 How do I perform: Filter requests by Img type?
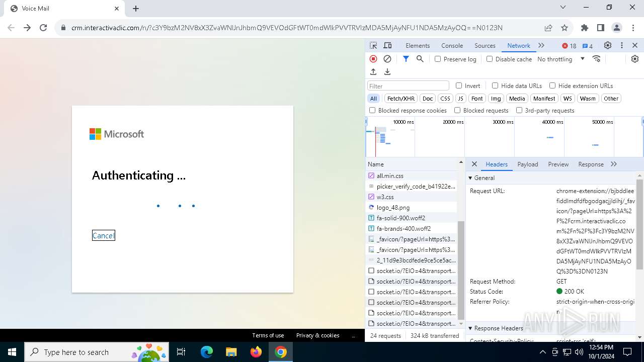[x=496, y=99]
